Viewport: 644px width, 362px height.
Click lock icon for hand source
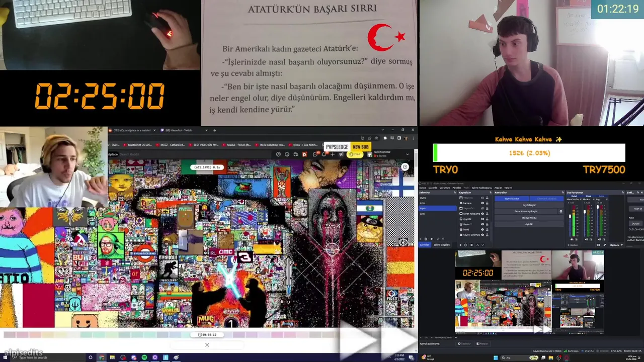(487, 229)
